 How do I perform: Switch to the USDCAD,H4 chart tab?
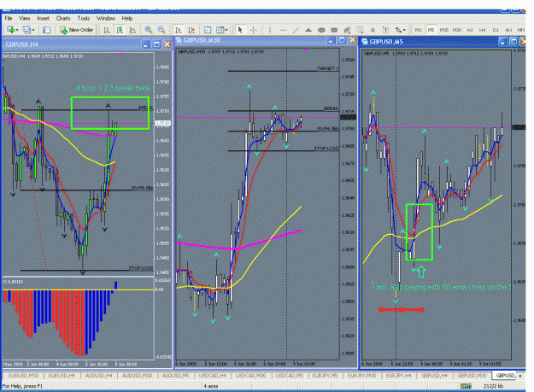[212, 375]
